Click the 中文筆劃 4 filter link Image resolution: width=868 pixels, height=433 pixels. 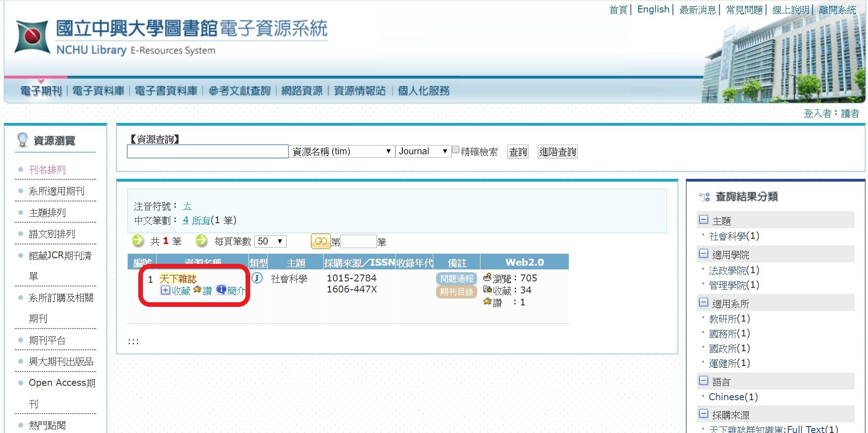pyautogui.click(x=185, y=220)
